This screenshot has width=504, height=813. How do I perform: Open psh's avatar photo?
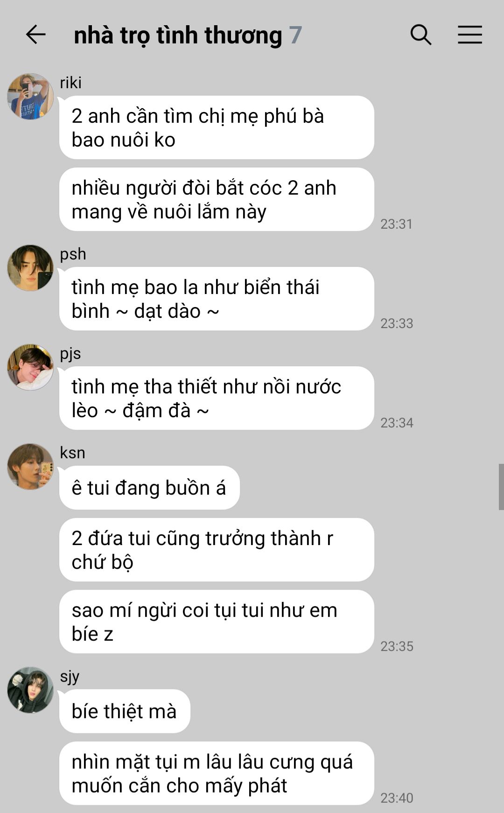point(30,268)
